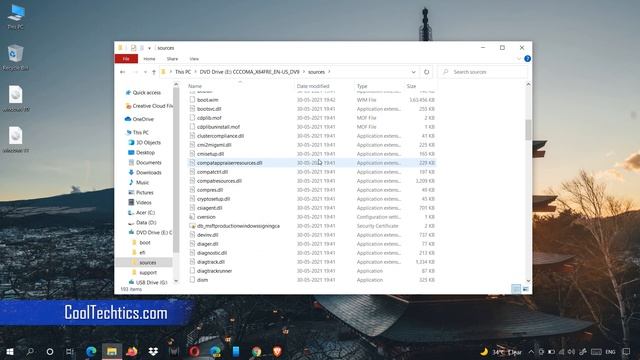640x360 pixels.
Task: Open recent locations dropdown arrow
Action: 145,72
